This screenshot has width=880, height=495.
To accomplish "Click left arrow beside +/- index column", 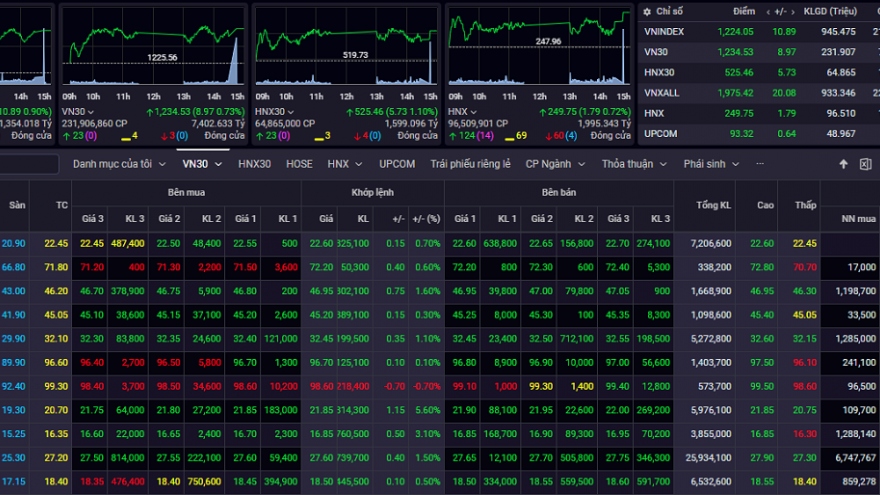I will tap(767, 11).
